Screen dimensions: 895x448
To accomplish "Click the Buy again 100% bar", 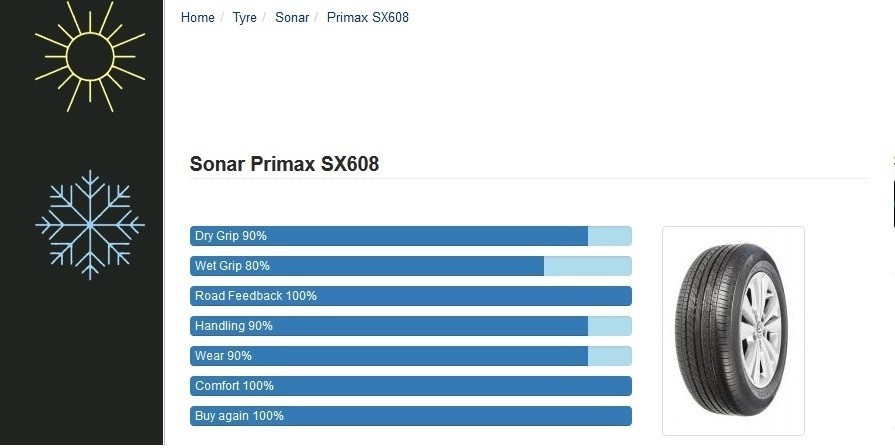I will coord(410,416).
